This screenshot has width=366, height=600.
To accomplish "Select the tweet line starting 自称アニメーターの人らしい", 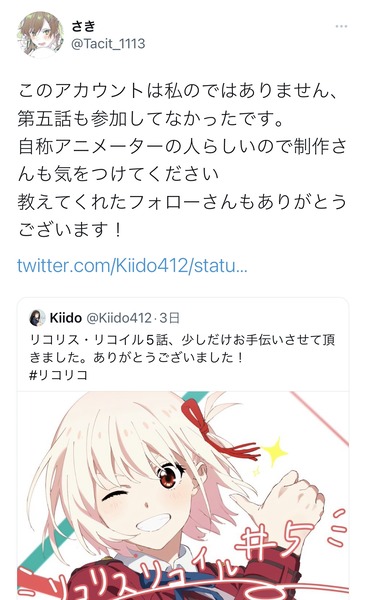I will (182, 147).
